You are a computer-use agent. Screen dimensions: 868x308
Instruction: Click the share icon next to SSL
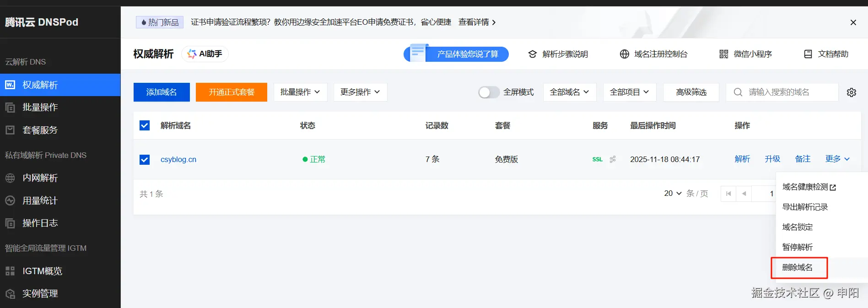pyautogui.click(x=613, y=159)
